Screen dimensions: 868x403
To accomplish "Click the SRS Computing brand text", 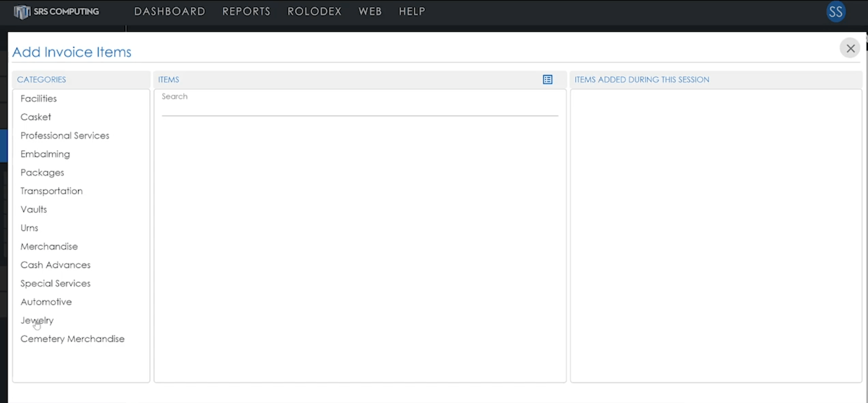I will point(66,12).
